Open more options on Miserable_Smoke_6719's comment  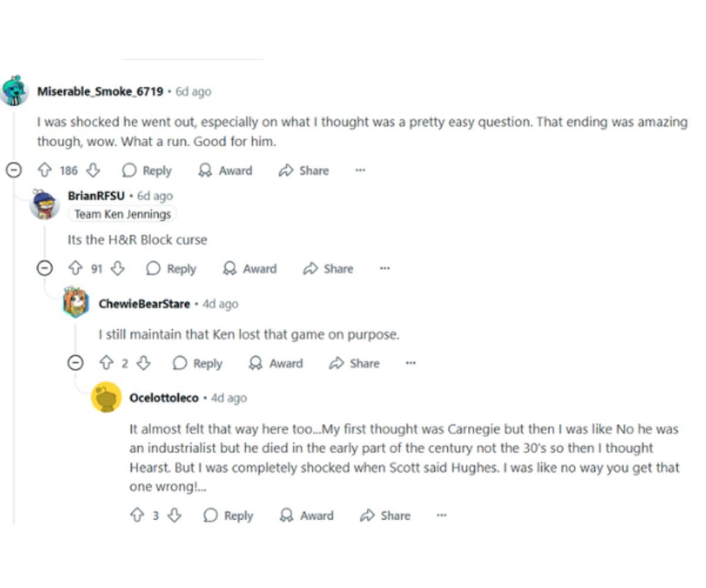coord(360,171)
